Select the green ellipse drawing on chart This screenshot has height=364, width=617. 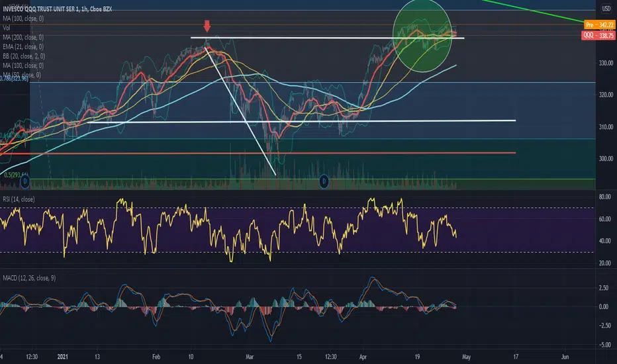422,36
